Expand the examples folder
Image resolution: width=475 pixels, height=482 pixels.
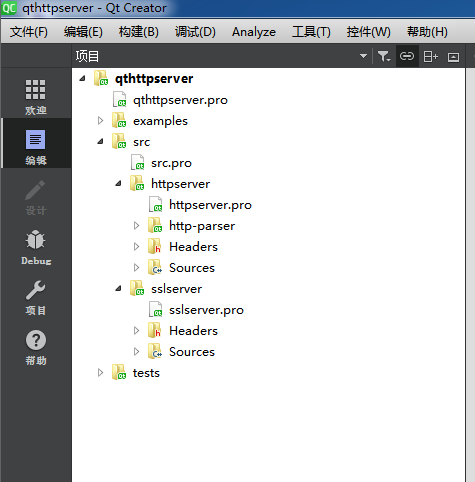[x=100, y=120]
